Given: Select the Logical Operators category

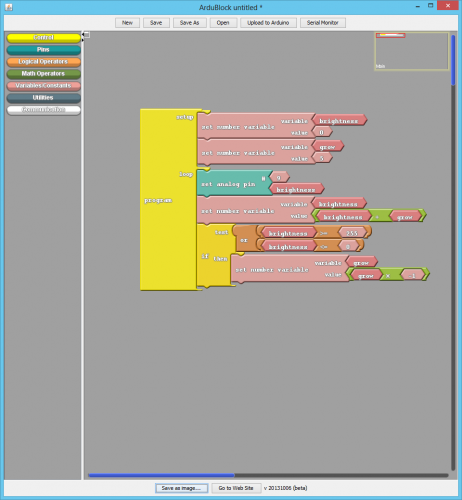Looking at the screenshot, I should pos(43,62).
